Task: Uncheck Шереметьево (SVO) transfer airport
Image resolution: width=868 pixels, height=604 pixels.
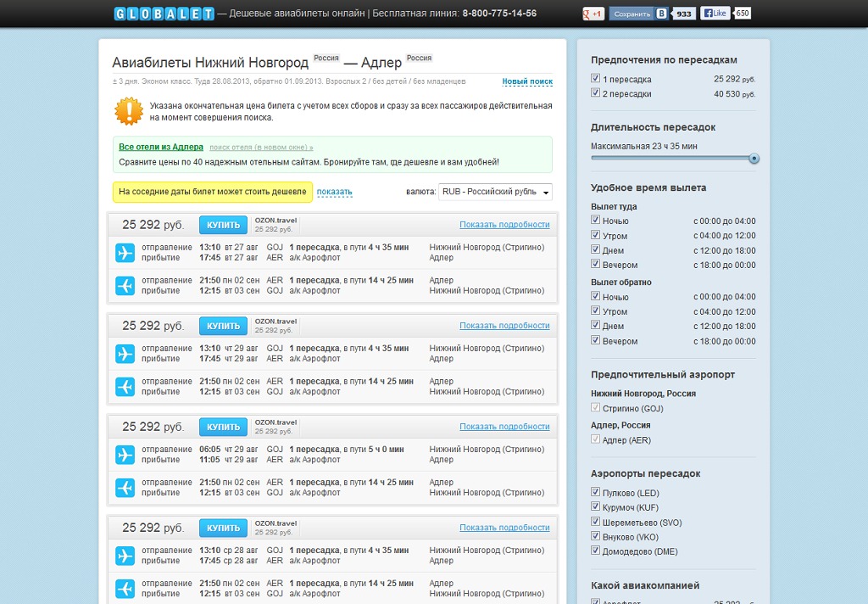Action: pyautogui.click(x=596, y=523)
